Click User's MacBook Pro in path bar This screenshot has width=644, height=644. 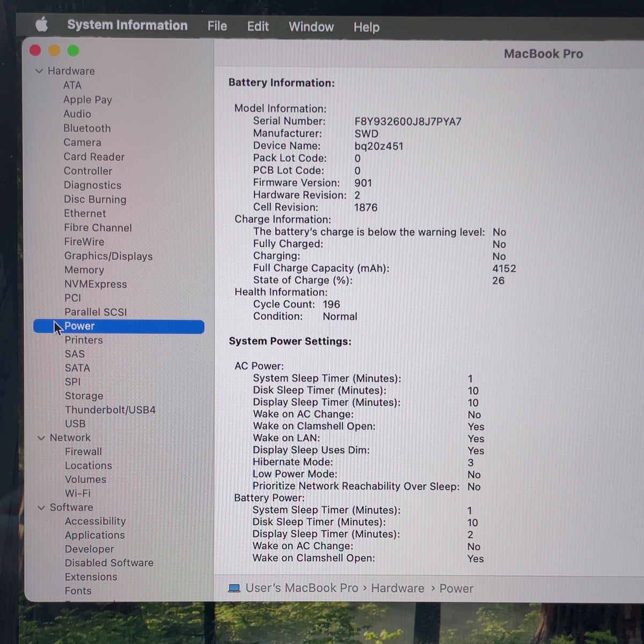(x=302, y=588)
